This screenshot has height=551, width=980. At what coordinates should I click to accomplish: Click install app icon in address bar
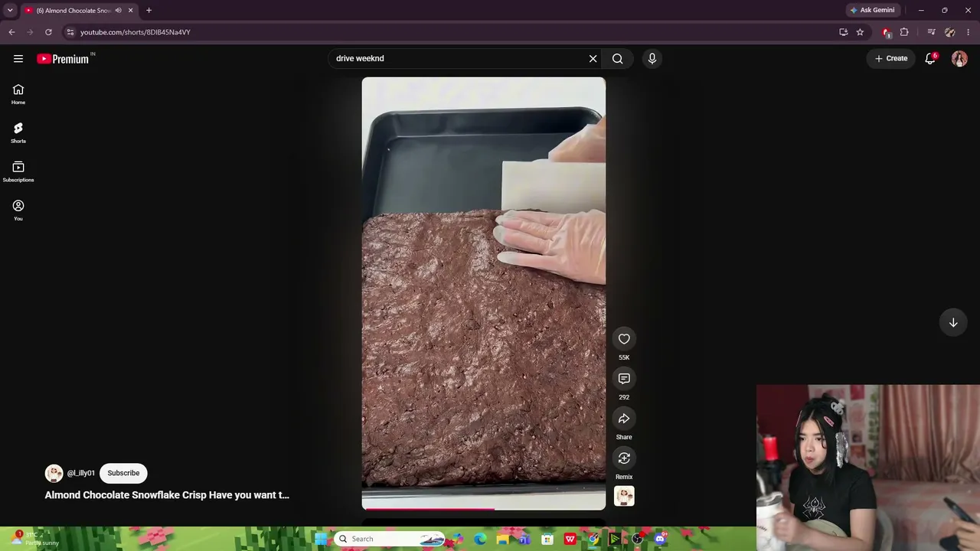point(843,32)
